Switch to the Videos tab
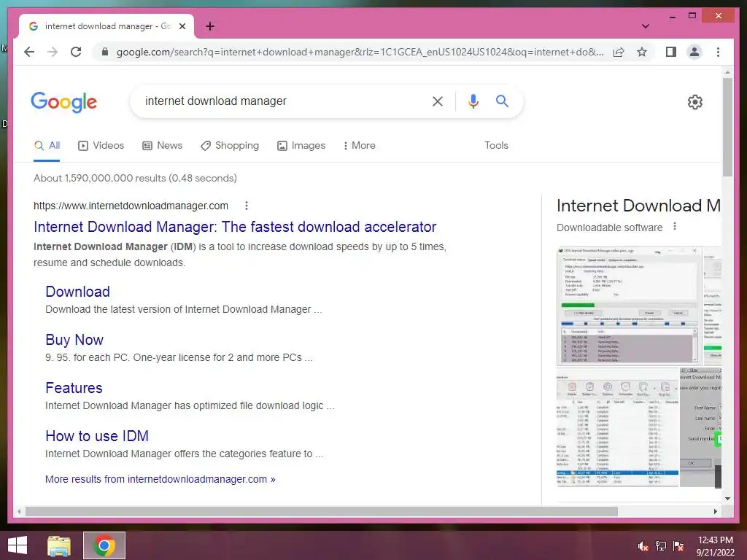 [x=101, y=146]
